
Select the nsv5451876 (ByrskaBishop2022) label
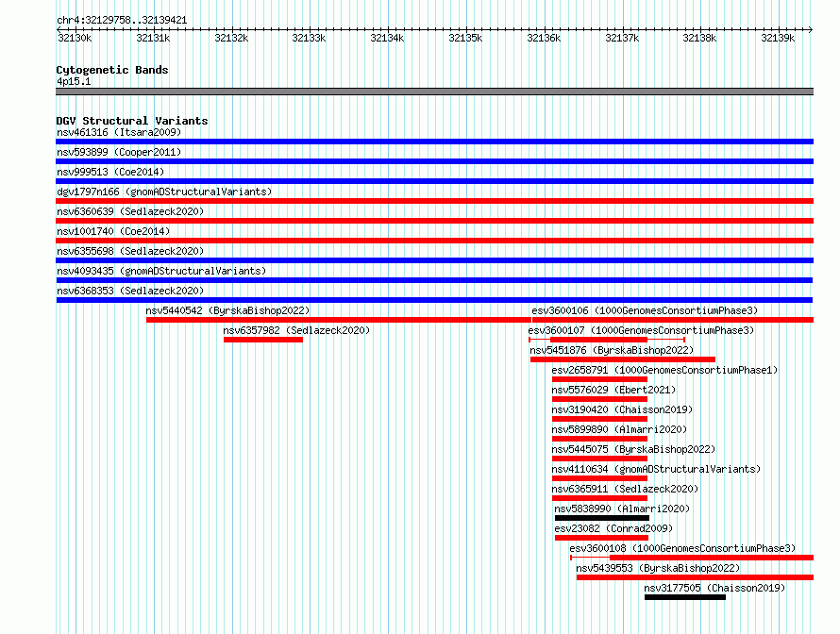612,350
